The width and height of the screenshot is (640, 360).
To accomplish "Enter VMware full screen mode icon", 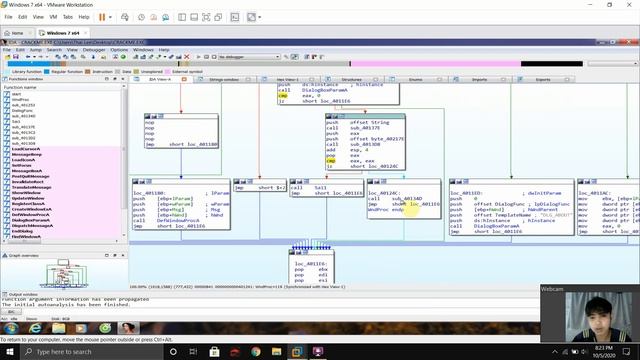I will [206, 17].
